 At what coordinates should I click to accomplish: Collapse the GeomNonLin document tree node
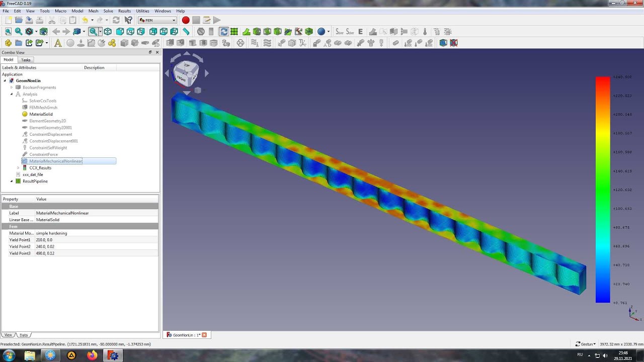click(x=5, y=80)
